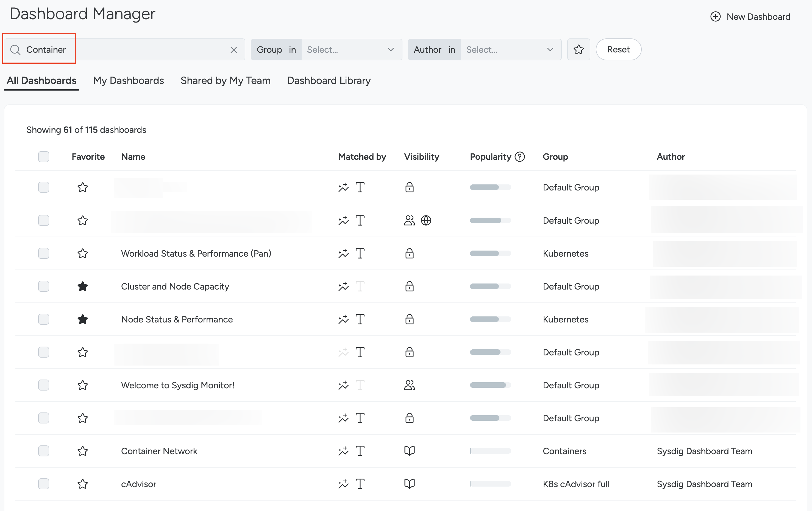The height and width of the screenshot is (511, 812).
Task: Click the Kubernetes group in Node Status row
Action: click(x=566, y=319)
